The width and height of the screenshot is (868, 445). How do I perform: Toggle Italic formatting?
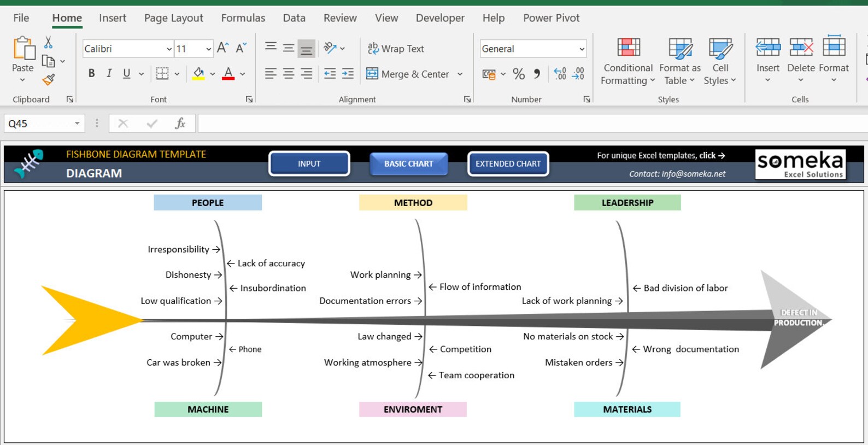pos(109,74)
